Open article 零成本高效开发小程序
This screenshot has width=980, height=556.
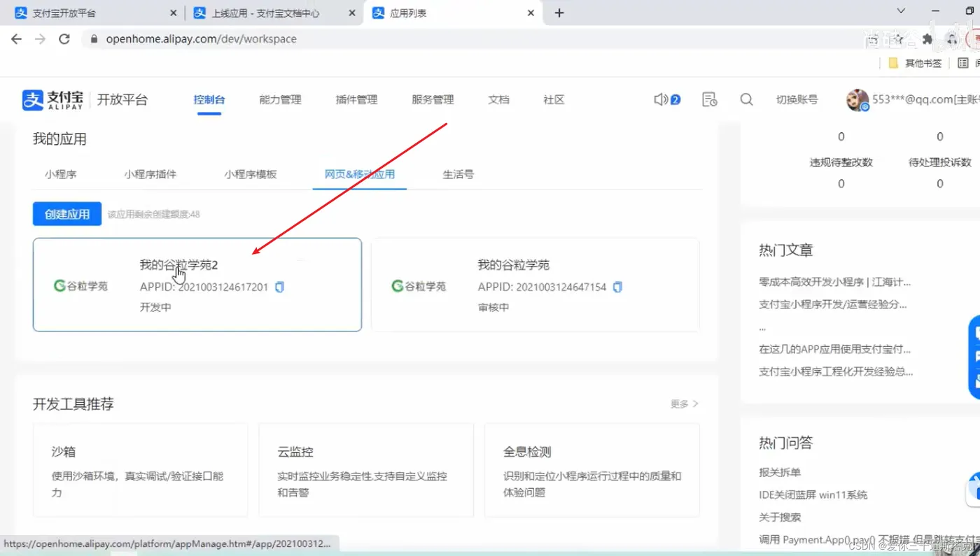[834, 283]
